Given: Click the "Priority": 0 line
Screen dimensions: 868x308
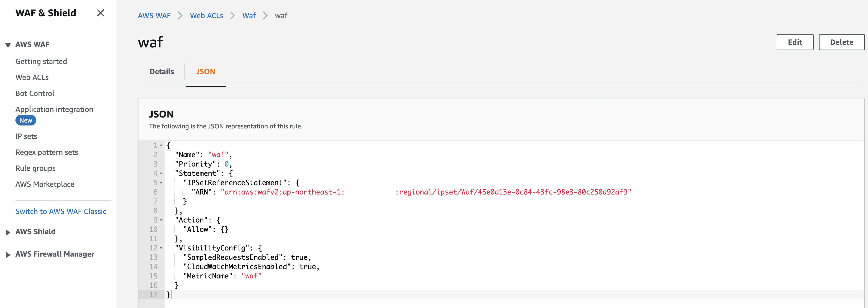Looking at the screenshot, I should click(203, 164).
